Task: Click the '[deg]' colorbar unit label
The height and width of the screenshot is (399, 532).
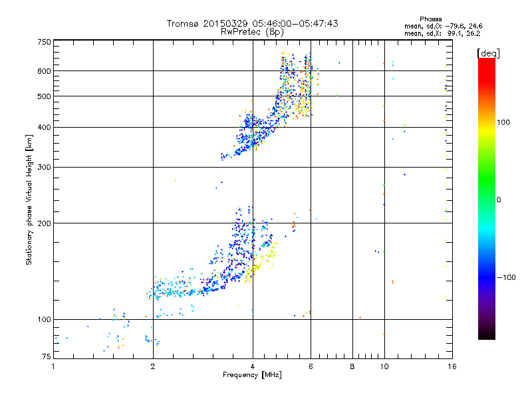Action: (x=488, y=53)
